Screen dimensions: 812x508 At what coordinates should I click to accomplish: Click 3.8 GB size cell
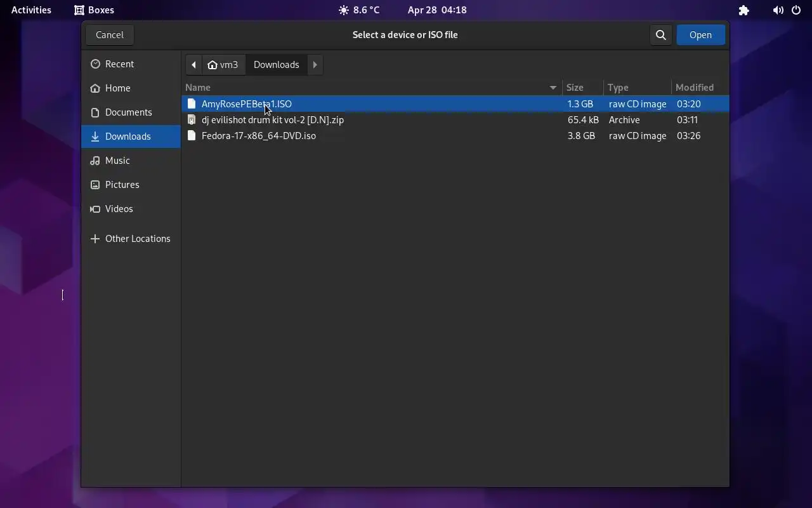581,136
